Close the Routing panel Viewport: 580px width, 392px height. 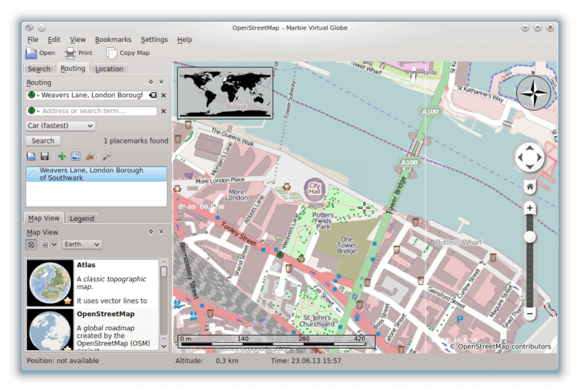(x=161, y=82)
